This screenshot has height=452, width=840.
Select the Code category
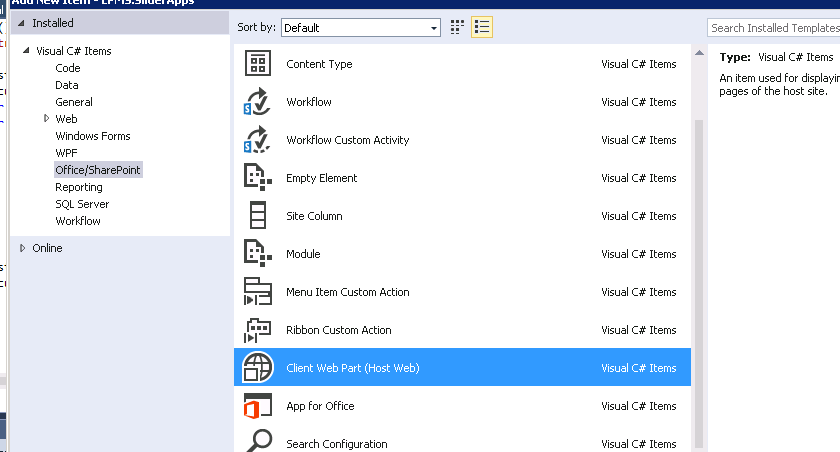pyautogui.click(x=68, y=68)
